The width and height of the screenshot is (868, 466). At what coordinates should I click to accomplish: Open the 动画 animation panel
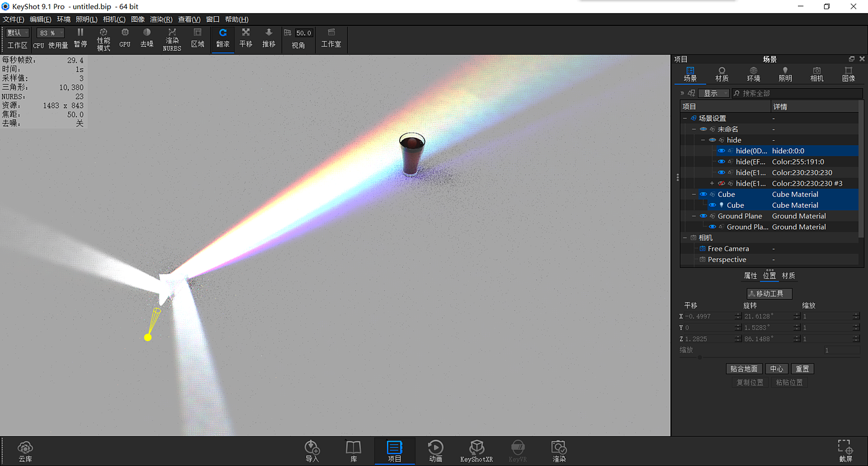(x=435, y=450)
